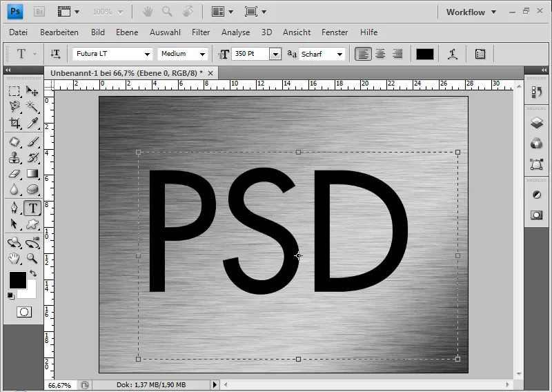Click the background color swatch
552x392 pixels.
tap(31, 293)
